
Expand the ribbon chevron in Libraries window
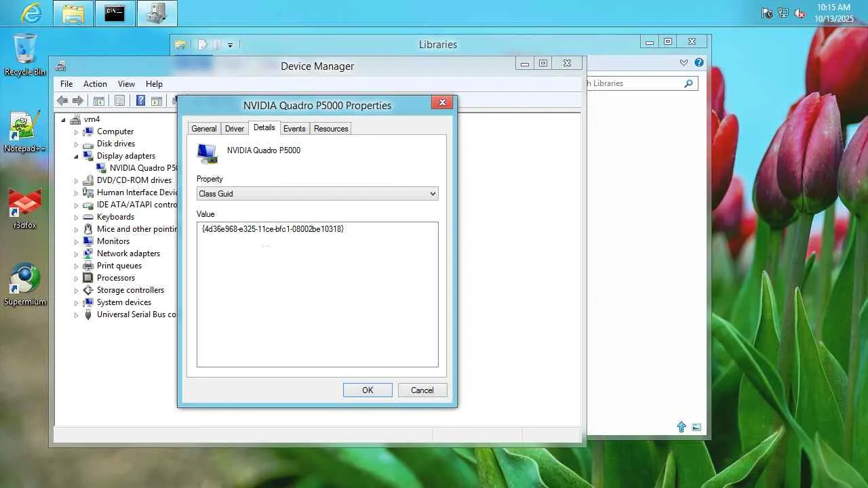[684, 62]
